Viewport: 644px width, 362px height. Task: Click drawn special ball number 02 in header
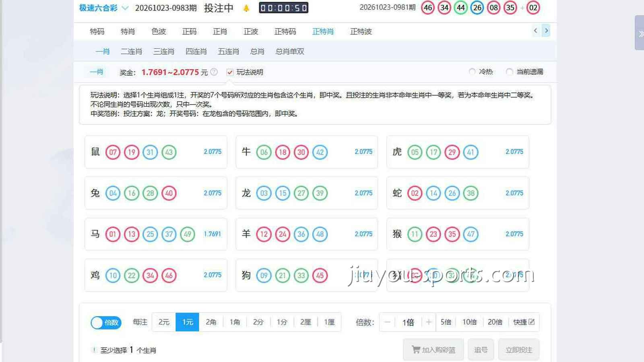coord(533,8)
